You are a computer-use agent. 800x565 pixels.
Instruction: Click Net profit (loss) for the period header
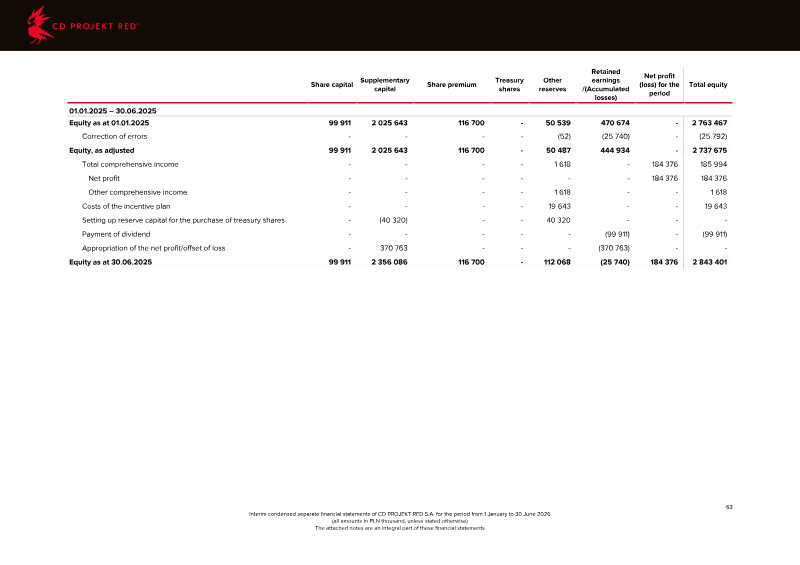[659, 85]
